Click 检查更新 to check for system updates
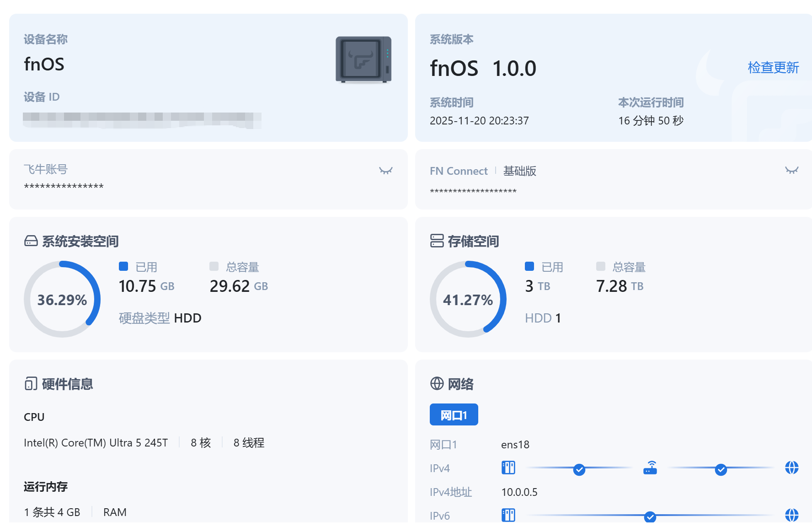 773,68
